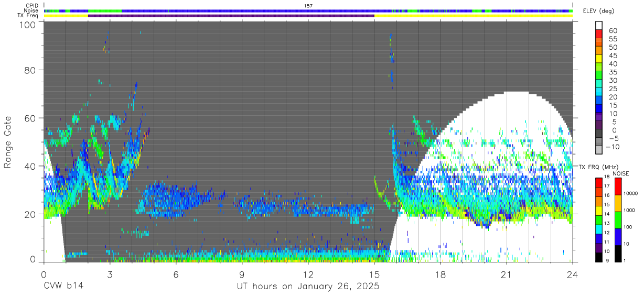Click the Range Gate tick label 20
The width and height of the screenshot is (644, 297).
[29, 214]
